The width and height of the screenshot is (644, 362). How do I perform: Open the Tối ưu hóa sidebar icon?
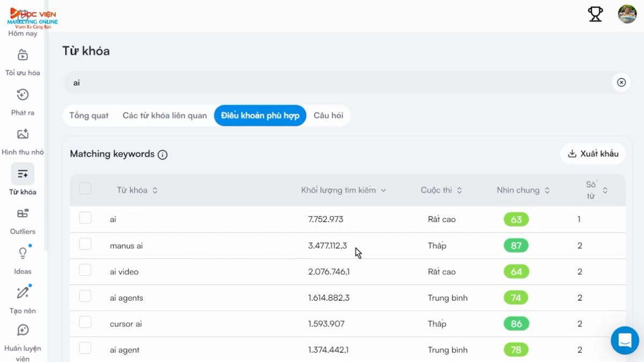coord(23,55)
